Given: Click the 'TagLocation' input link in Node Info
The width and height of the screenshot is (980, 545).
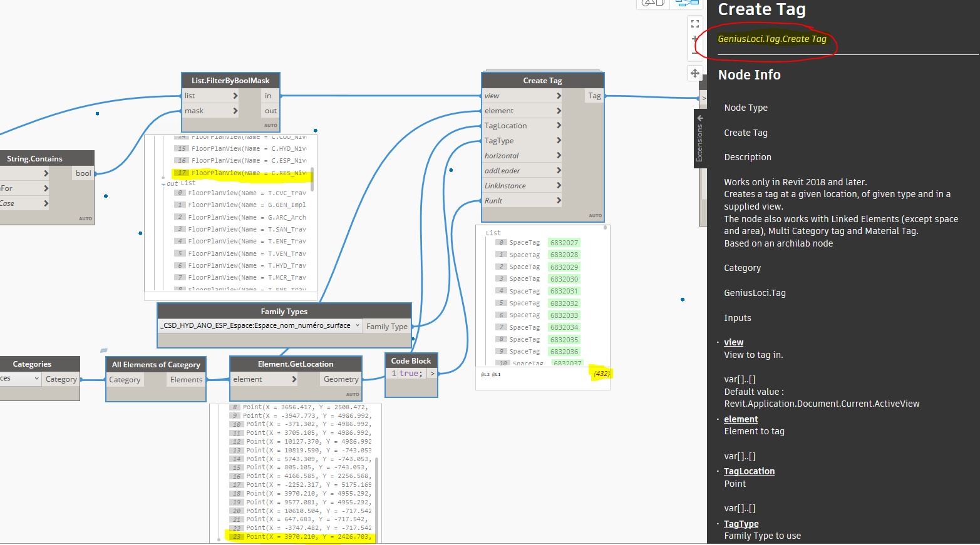Looking at the screenshot, I should (x=749, y=471).
